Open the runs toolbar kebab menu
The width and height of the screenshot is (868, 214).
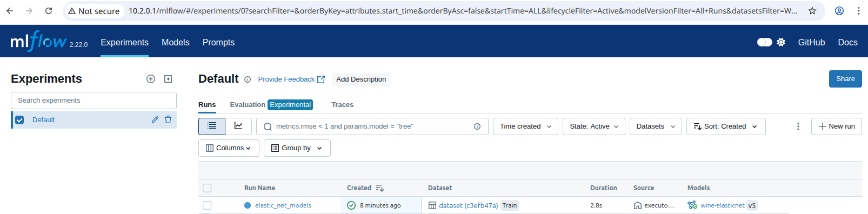[798, 126]
